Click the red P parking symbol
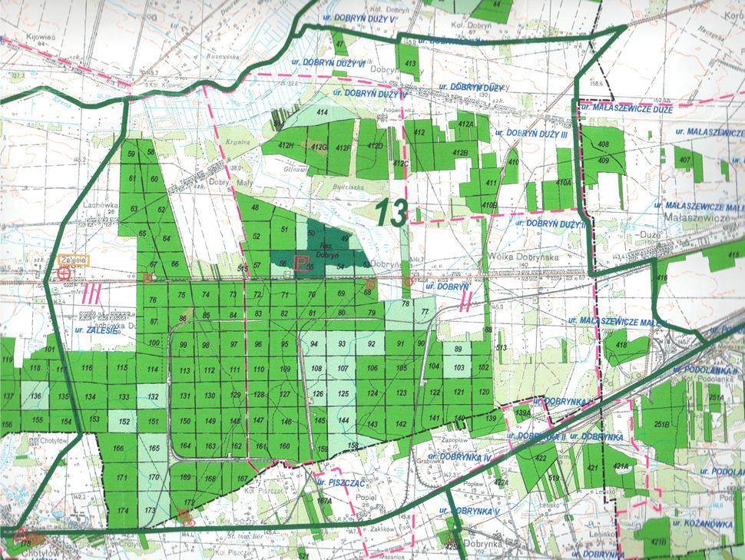The width and height of the screenshot is (745, 560). click(302, 263)
